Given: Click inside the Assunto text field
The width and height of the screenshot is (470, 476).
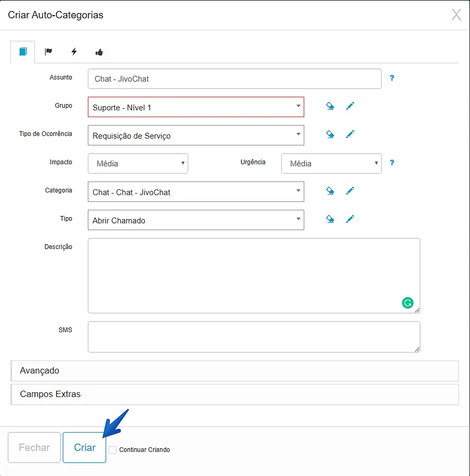Looking at the screenshot, I should (234, 79).
